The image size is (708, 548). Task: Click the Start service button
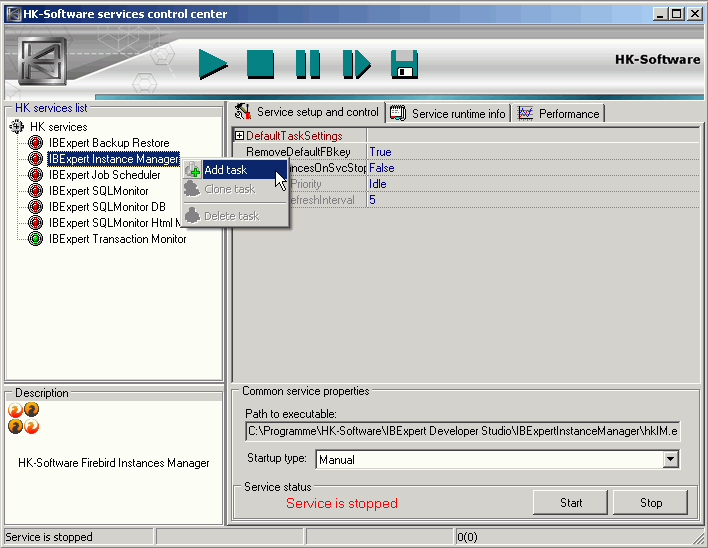point(571,503)
